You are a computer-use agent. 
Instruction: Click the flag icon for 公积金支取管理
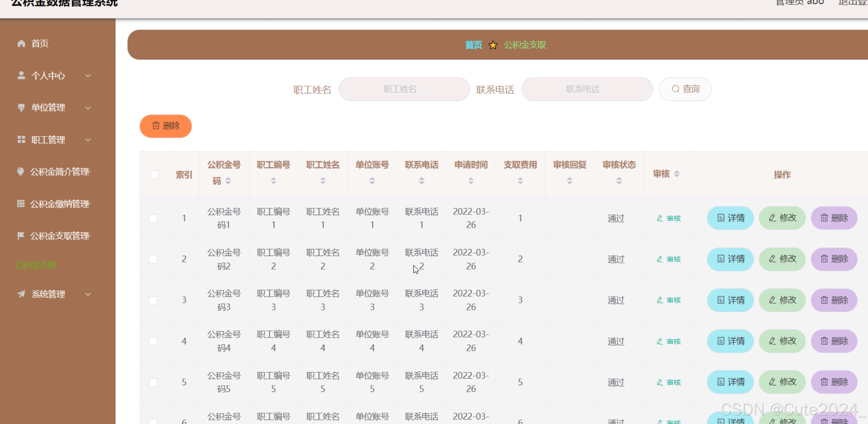point(21,235)
